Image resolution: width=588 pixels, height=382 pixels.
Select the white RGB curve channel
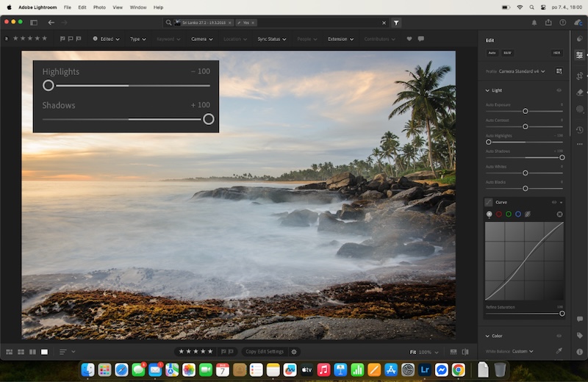pyautogui.click(x=489, y=214)
